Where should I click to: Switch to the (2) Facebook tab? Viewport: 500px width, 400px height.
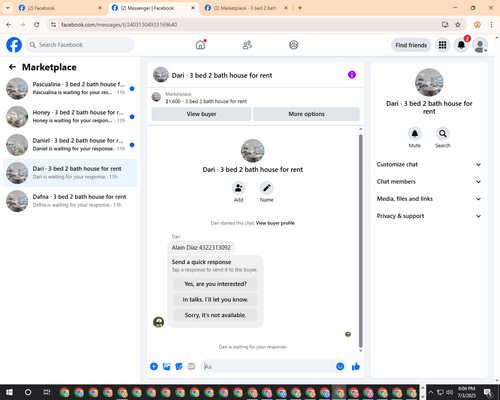60,8
